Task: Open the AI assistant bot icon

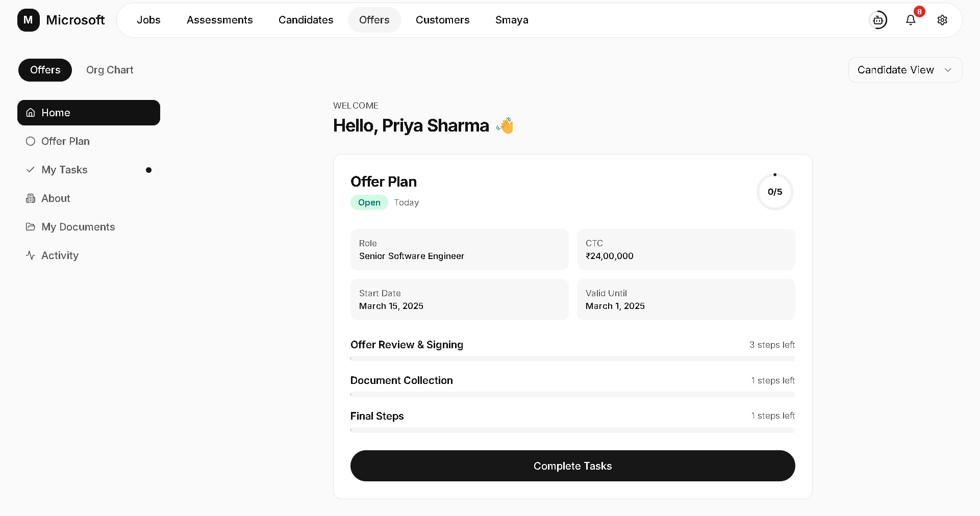Action: [x=878, y=20]
